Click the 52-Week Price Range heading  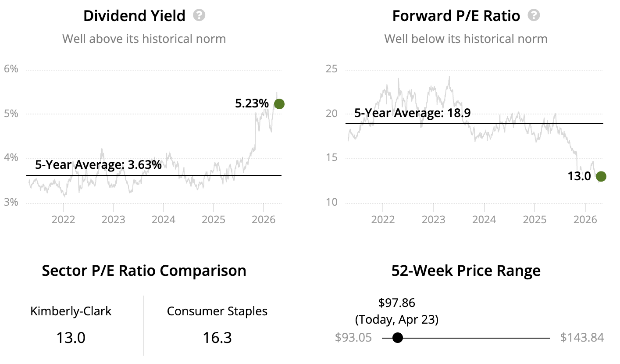tap(466, 271)
